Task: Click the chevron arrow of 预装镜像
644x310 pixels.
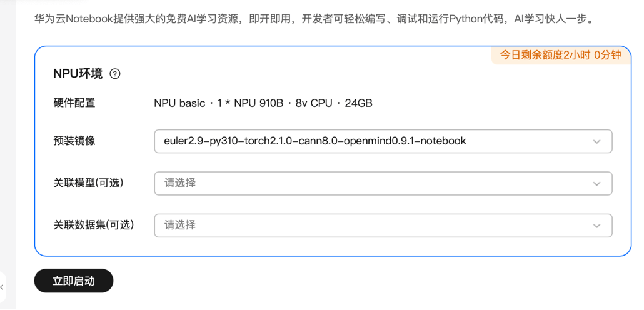Action: (596, 142)
